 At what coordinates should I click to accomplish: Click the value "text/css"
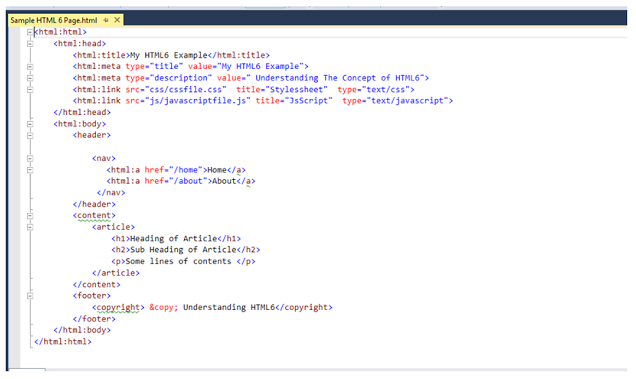[x=386, y=89]
